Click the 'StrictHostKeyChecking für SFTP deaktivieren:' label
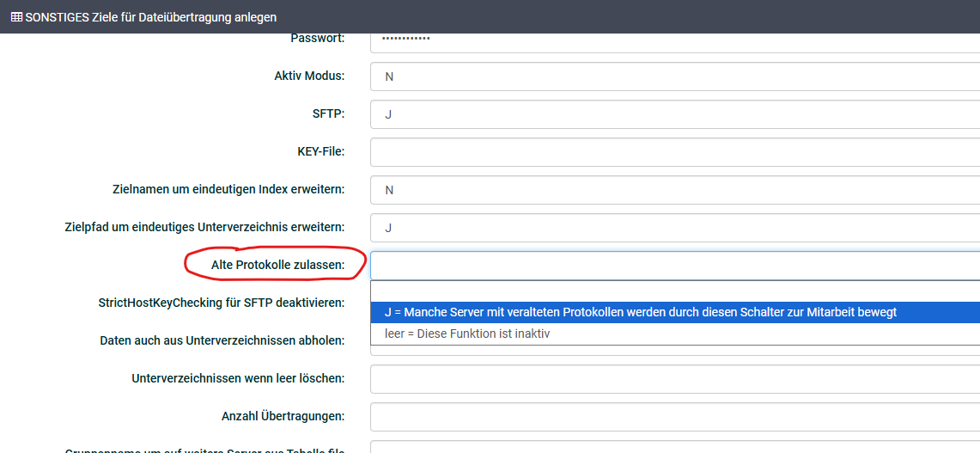Viewport: 980px width, 453px height. pos(222,303)
